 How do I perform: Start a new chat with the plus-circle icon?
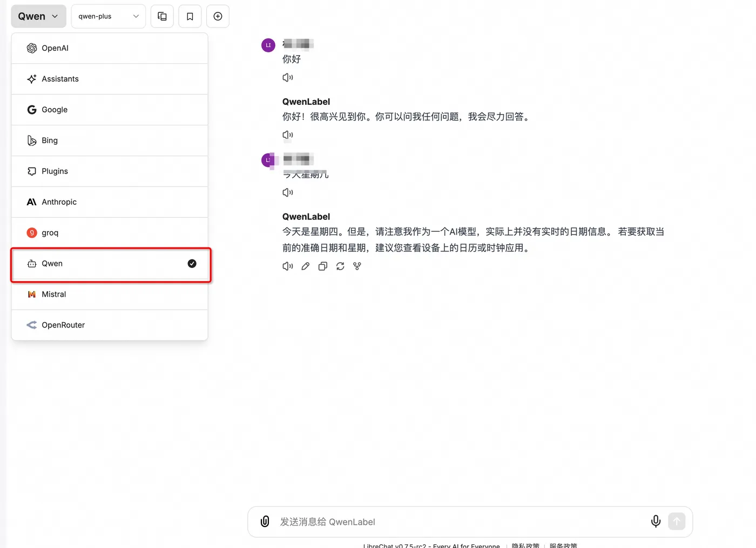tap(218, 16)
